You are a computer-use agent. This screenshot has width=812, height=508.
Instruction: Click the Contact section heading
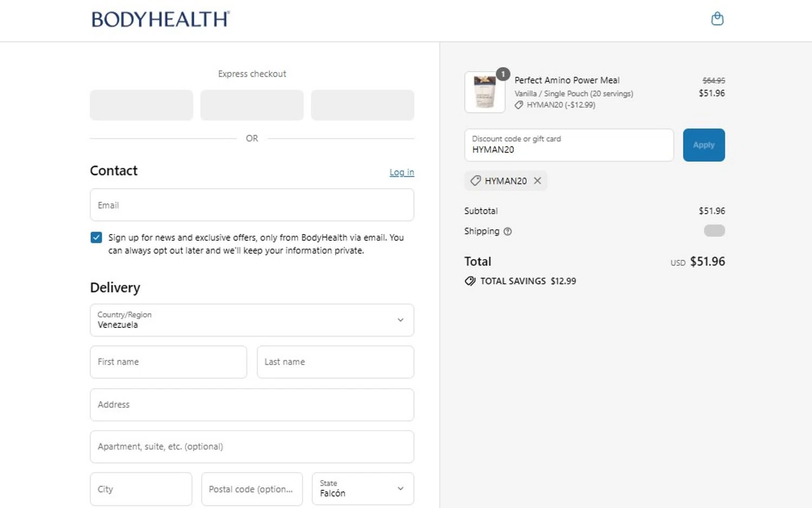(114, 170)
